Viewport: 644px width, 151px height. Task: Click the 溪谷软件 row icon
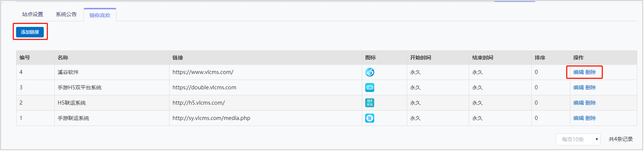point(370,72)
